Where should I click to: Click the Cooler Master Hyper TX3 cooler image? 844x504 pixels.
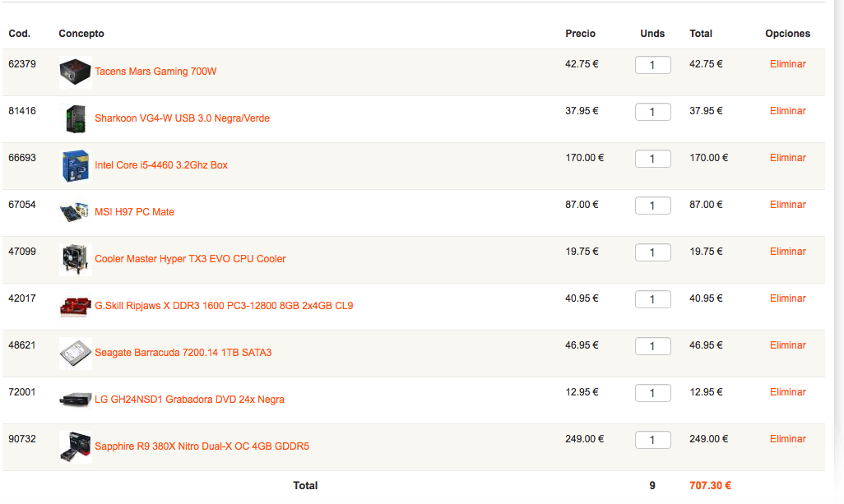76,259
